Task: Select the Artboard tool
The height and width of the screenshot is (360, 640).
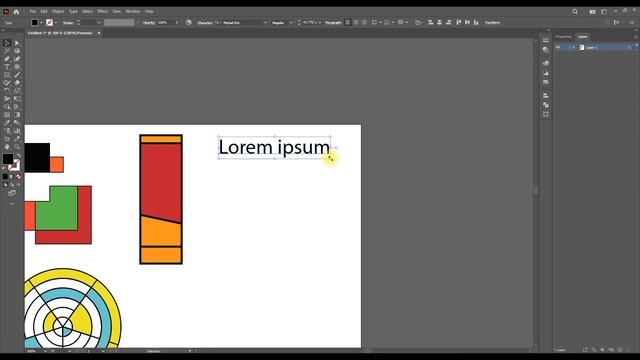Action: 7,139
